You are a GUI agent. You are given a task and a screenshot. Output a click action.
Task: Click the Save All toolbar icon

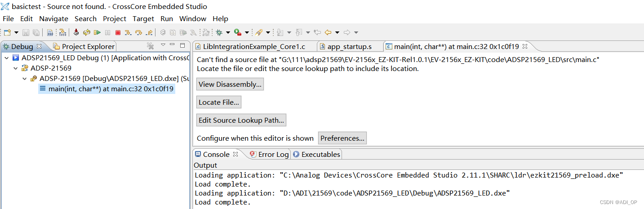point(36,32)
